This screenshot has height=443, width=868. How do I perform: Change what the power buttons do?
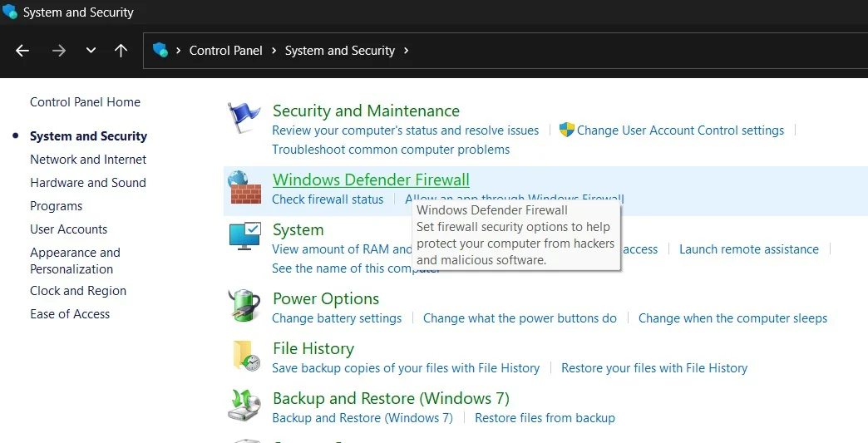click(x=520, y=318)
